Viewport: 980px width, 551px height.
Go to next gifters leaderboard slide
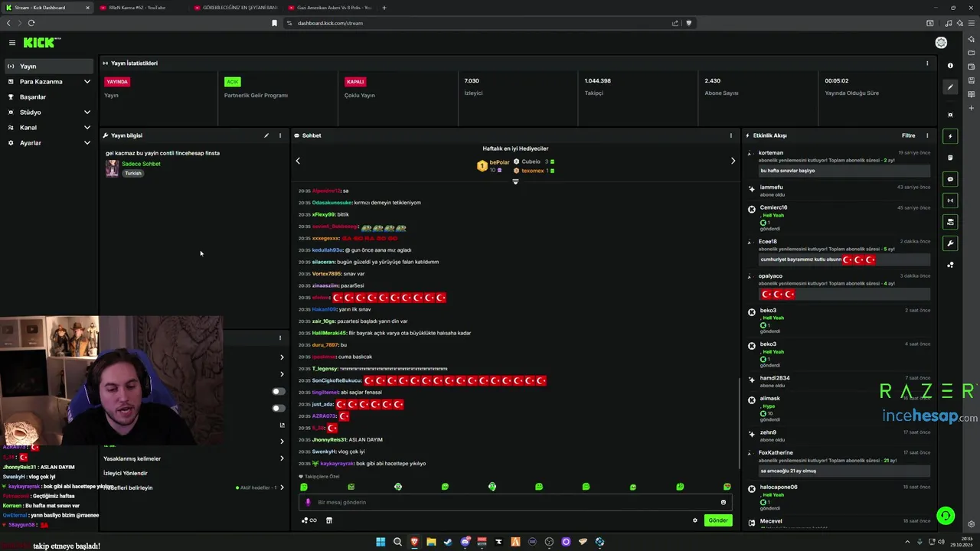(733, 161)
